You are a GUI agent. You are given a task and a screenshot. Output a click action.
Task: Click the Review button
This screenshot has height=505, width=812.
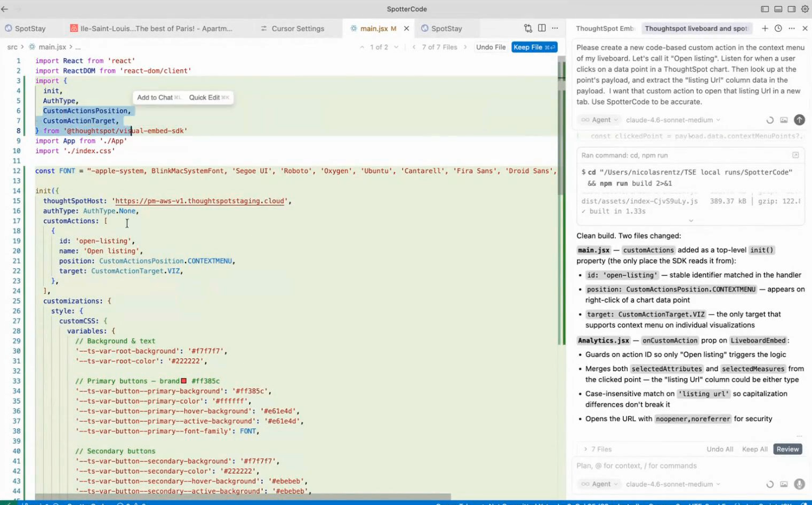point(787,449)
